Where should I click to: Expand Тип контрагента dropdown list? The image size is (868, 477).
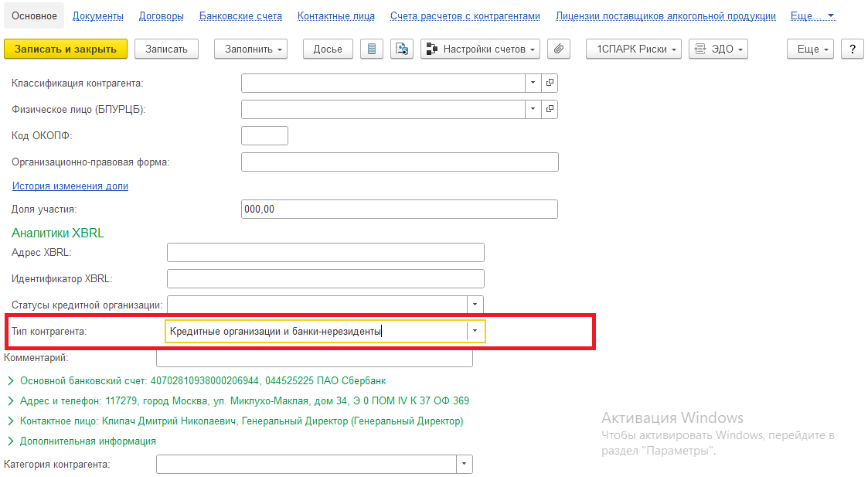475,331
